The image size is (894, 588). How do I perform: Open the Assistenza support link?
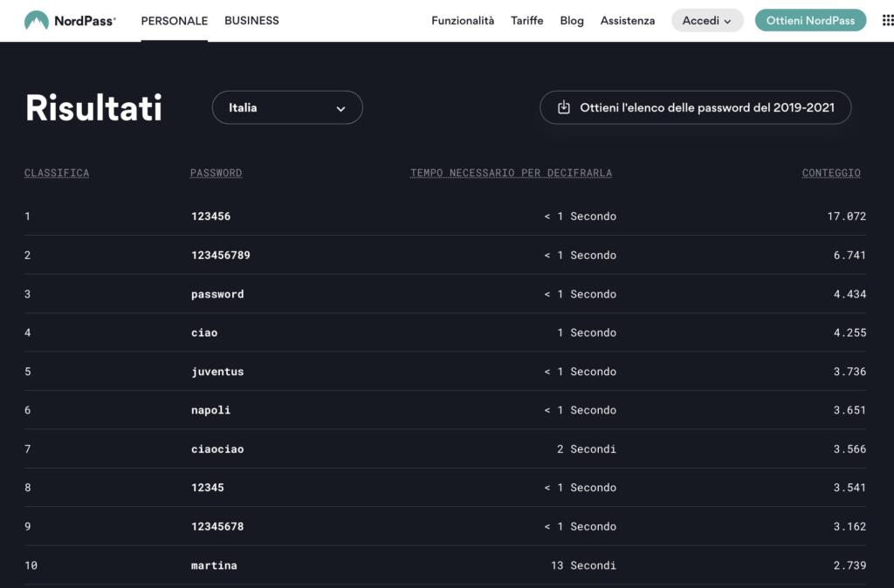(x=627, y=21)
